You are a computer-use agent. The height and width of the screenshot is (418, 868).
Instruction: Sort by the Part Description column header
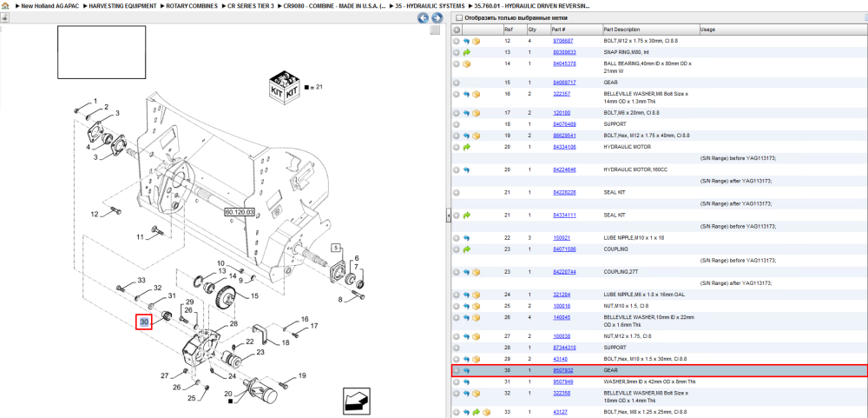[650, 30]
